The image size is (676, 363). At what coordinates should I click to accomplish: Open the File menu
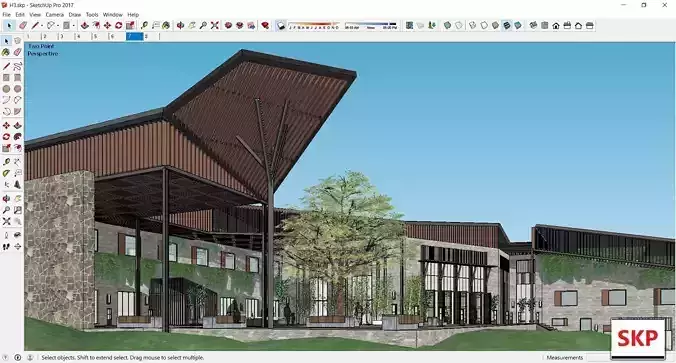pos(6,15)
